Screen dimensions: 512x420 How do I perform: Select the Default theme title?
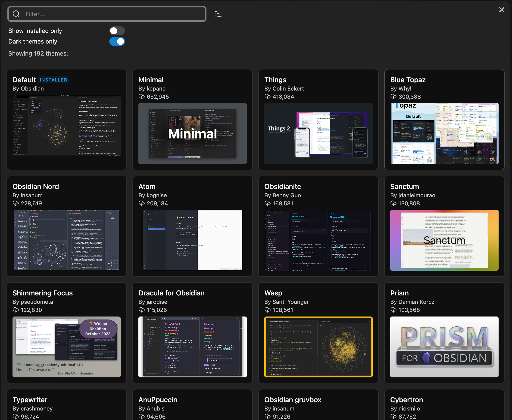pyautogui.click(x=24, y=80)
